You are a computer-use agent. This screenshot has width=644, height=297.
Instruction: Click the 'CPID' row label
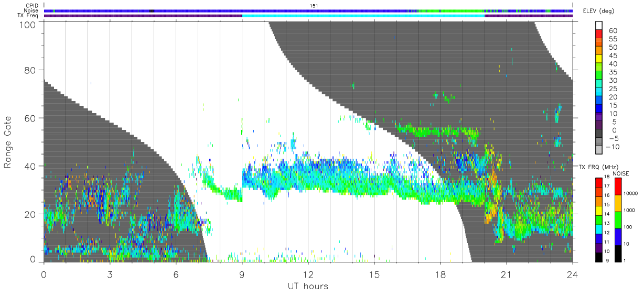click(32, 5)
